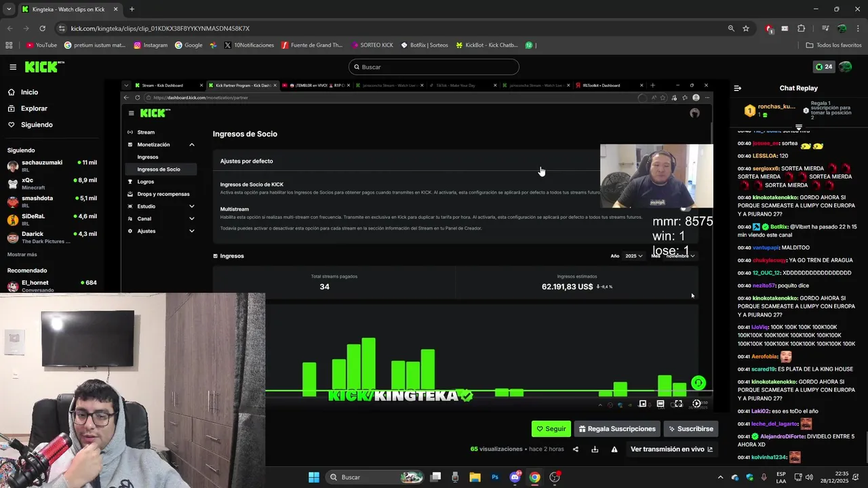Viewport: 868px width, 488px height.
Task: Open the red extension with badge 1
Action: (769, 28)
